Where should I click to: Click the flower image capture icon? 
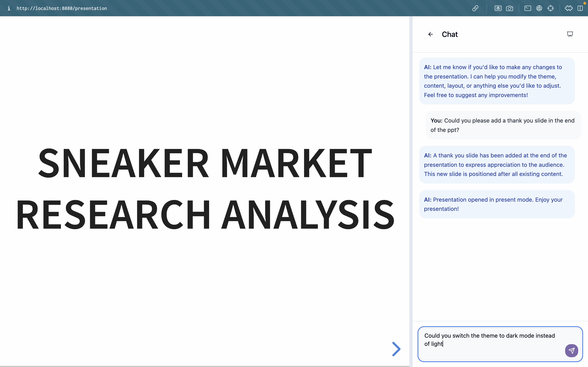click(498, 8)
